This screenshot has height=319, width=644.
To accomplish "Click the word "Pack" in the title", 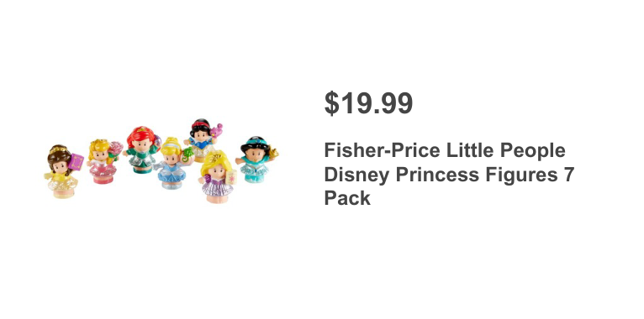I will 347,198.
